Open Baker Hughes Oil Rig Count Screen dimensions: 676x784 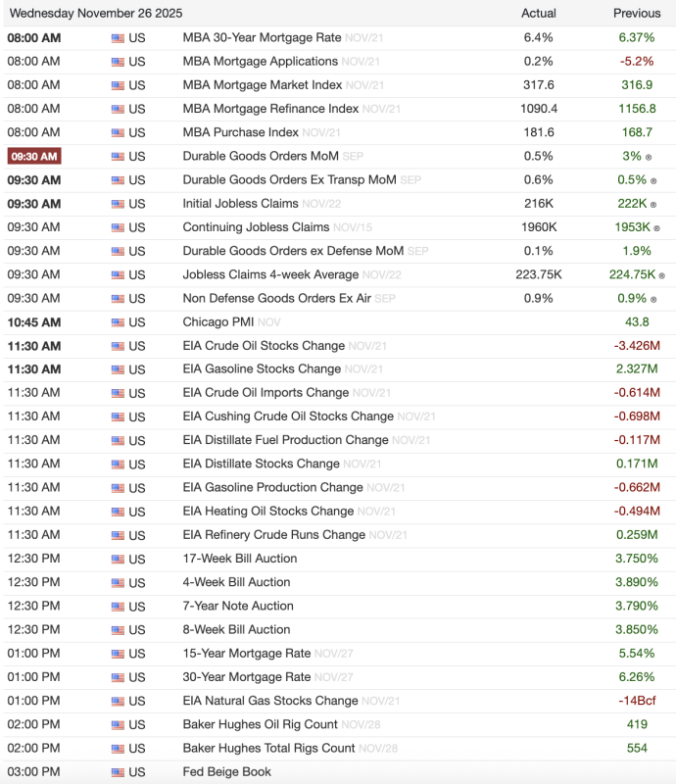(x=260, y=725)
